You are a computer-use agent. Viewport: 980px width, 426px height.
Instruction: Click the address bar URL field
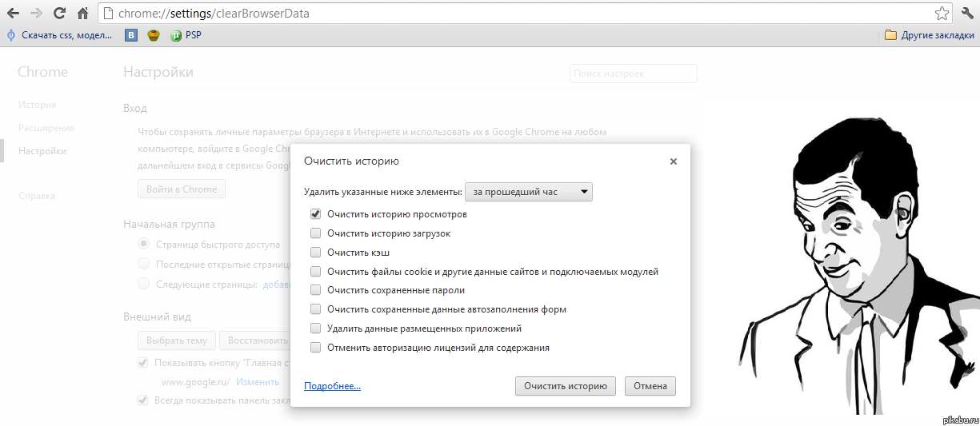(x=512, y=14)
